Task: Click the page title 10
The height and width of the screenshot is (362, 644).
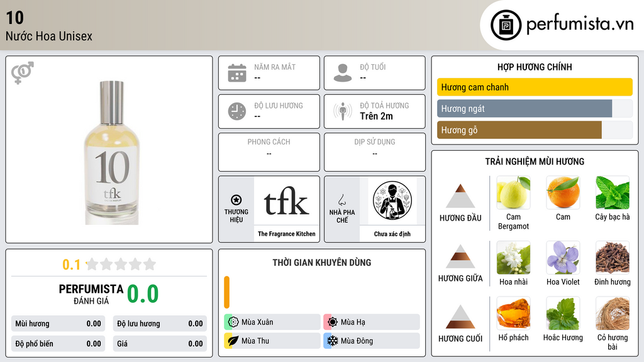Action: (15, 18)
